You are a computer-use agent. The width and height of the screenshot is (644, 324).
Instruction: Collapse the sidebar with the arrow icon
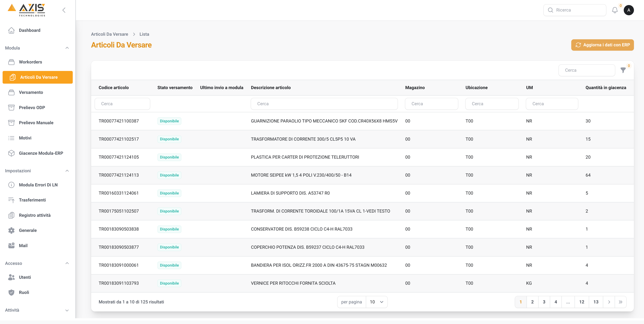tap(64, 10)
